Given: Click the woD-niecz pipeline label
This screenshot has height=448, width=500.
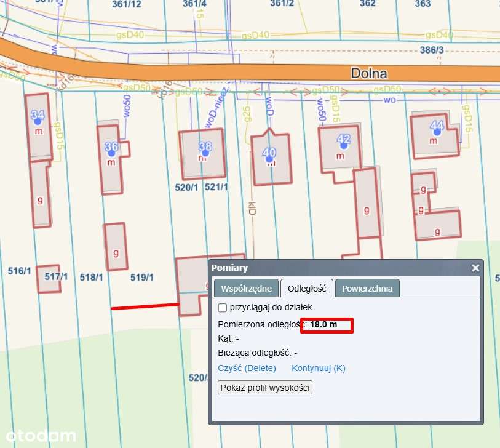Looking at the screenshot, I should coord(216,108).
